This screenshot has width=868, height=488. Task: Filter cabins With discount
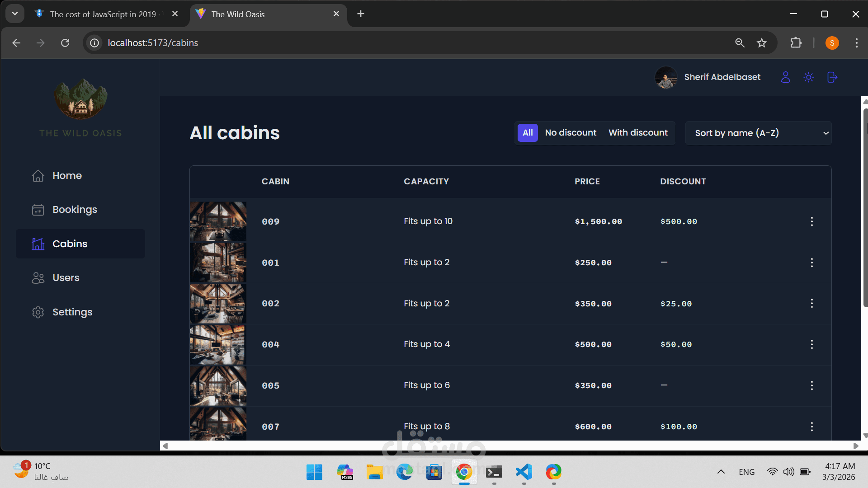point(638,133)
